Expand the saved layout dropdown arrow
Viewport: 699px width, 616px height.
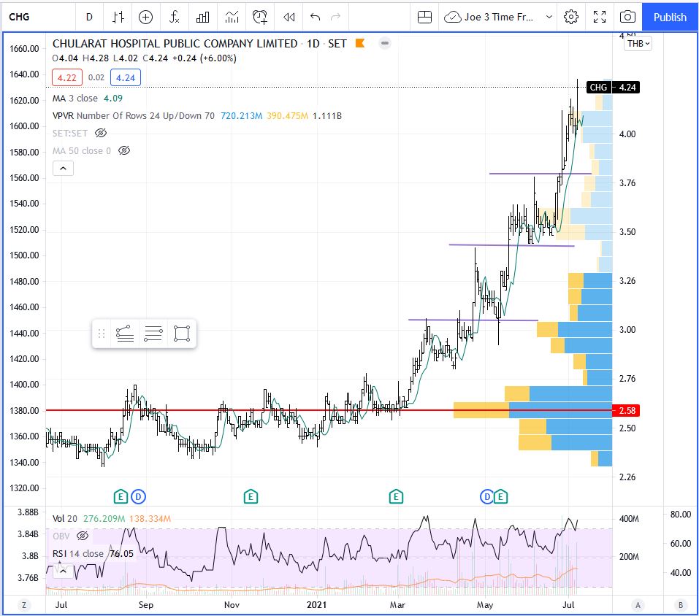[x=549, y=17]
